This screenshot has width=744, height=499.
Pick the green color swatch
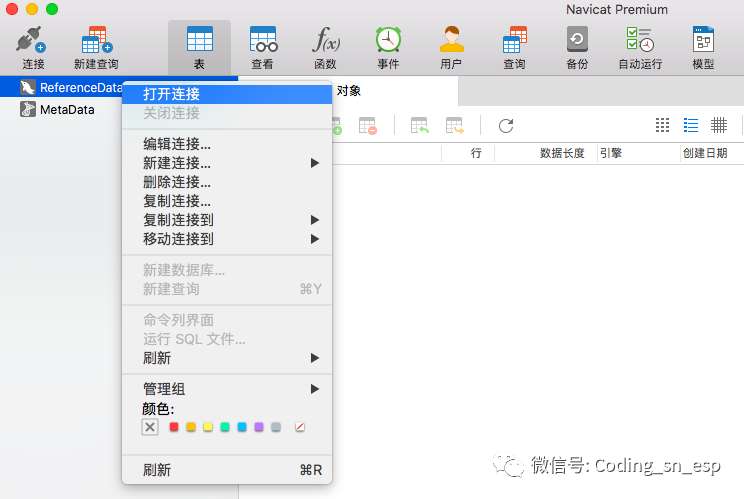(225, 427)
